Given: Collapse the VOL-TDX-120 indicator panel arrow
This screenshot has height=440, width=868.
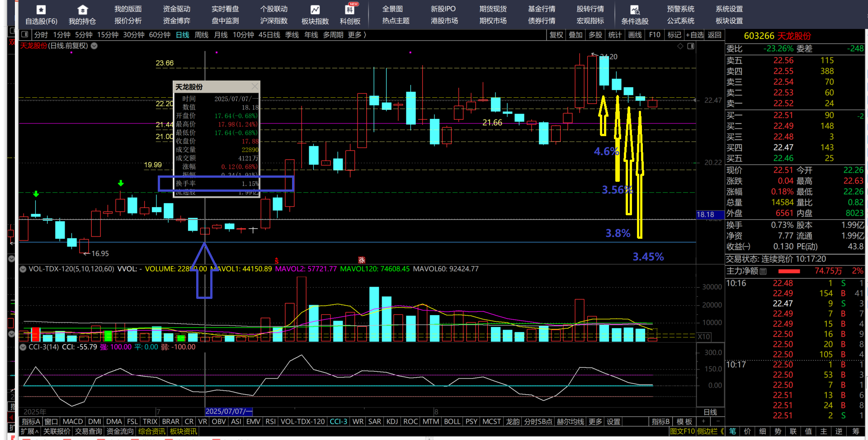Looking at the screenshot, I should coord(23,269).
